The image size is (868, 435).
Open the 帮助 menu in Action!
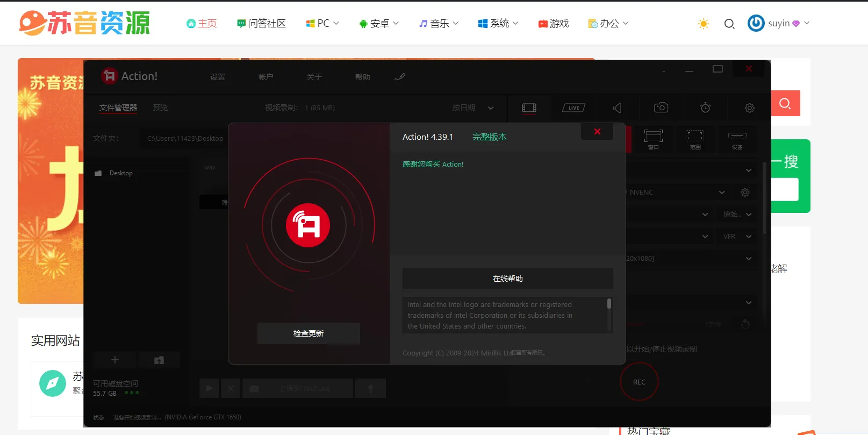click(x=363, y=77)
